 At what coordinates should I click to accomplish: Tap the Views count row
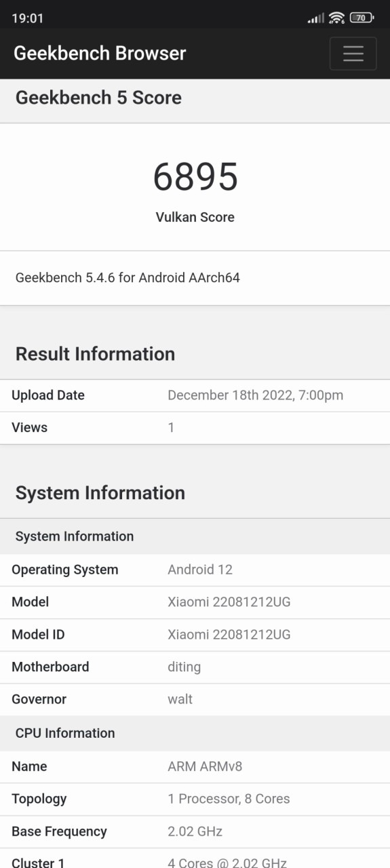195,428
